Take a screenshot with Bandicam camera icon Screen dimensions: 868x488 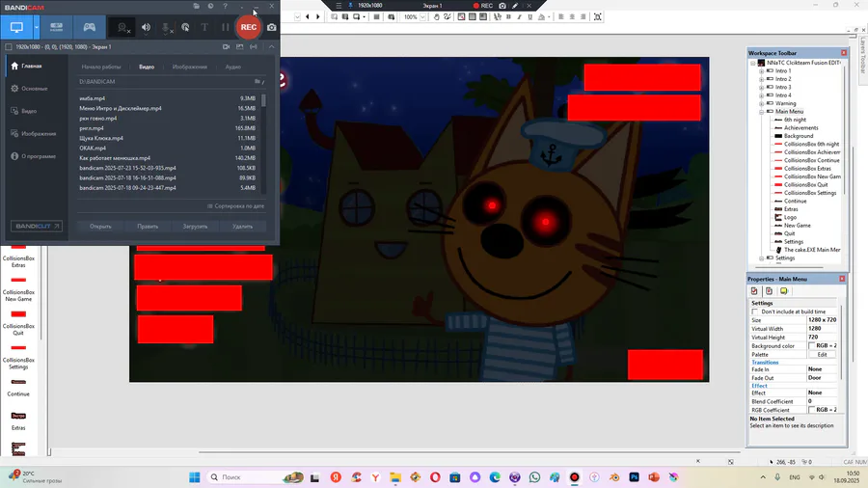coord(271,27)
